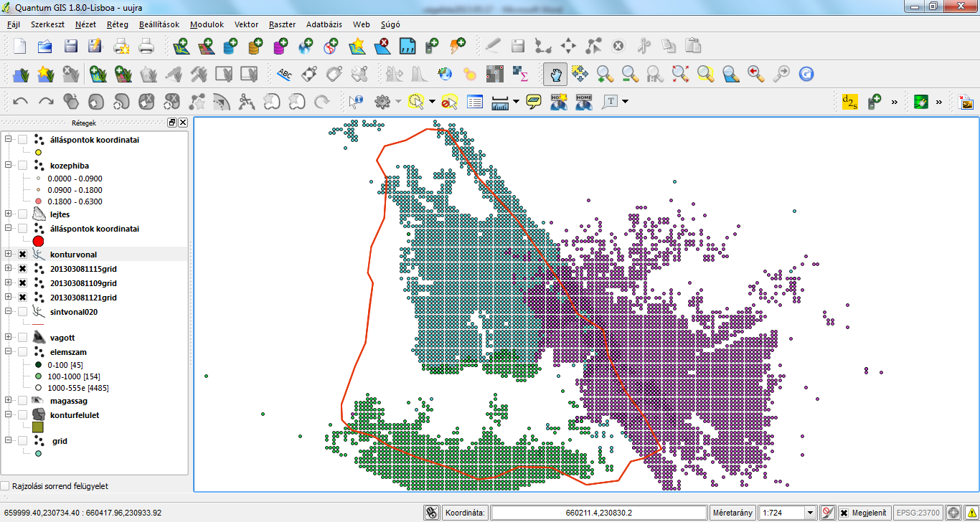
Task: Enable the kozephiba layer checkbox
Action: [23, 166]
